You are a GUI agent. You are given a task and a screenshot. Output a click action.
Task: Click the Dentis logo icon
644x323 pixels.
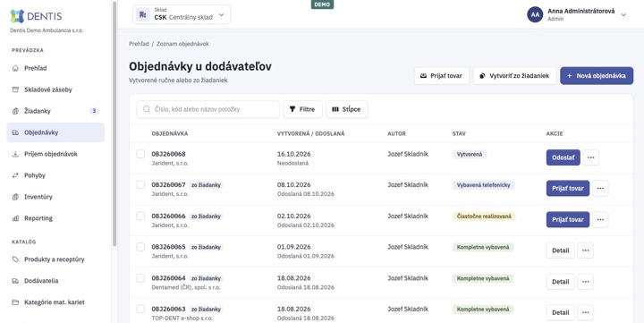tap(17, 16)
